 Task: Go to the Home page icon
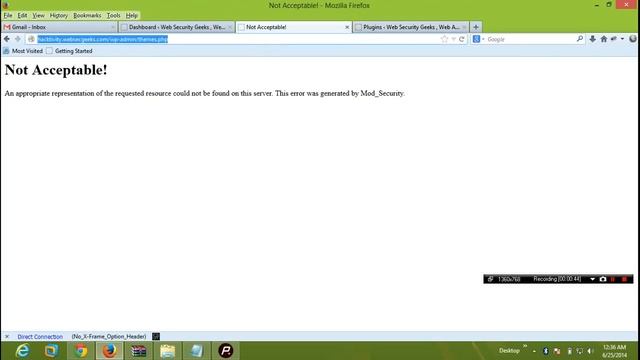coord(604,39)
